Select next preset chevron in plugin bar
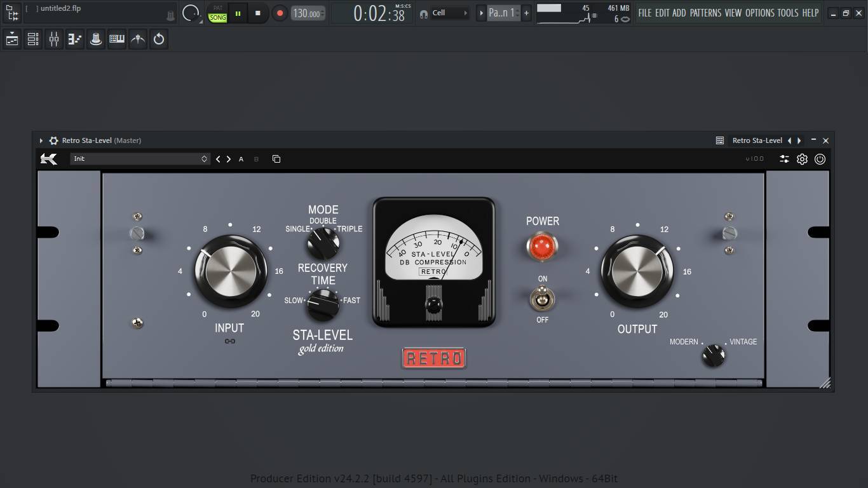 229,159
